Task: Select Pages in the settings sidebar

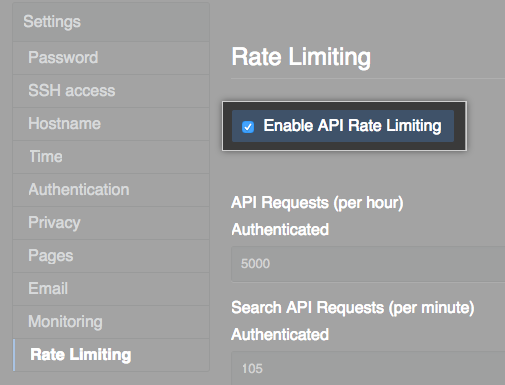Action: [111, 256]
